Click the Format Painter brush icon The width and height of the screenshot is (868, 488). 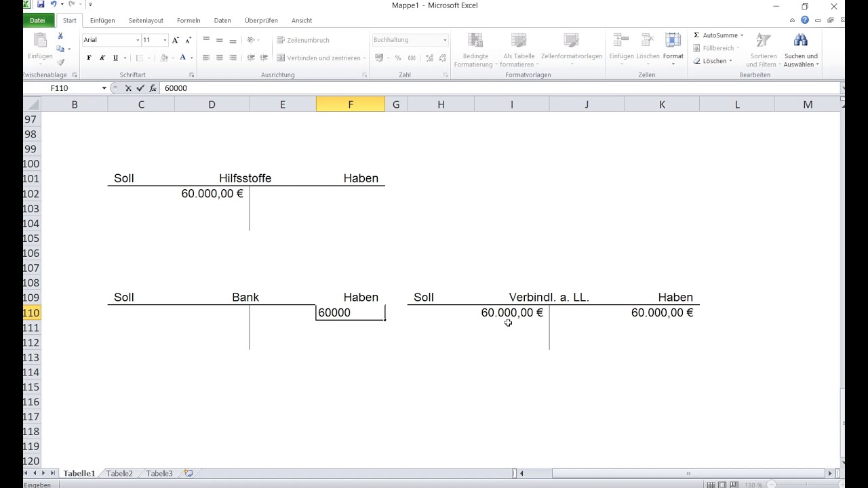pyautogui.click(x=60, y=62)
